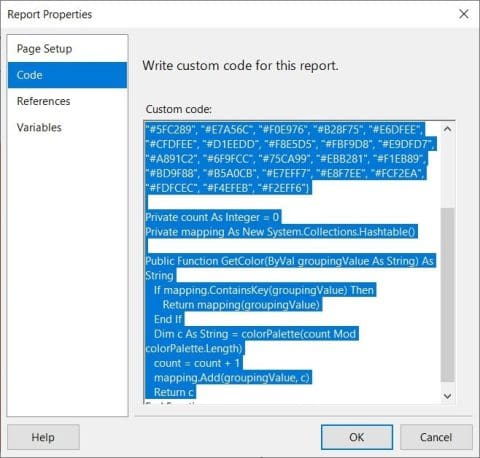Place cursor on the GetColor function line

pos(289,261)
